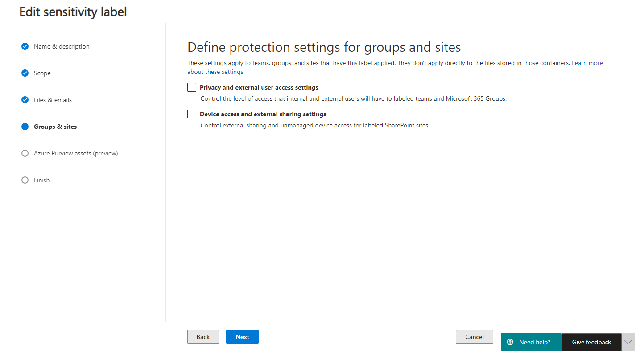Open the Learn more about these settings link
This screenshot has height=351, width=644.
click(x=587, y=63)
